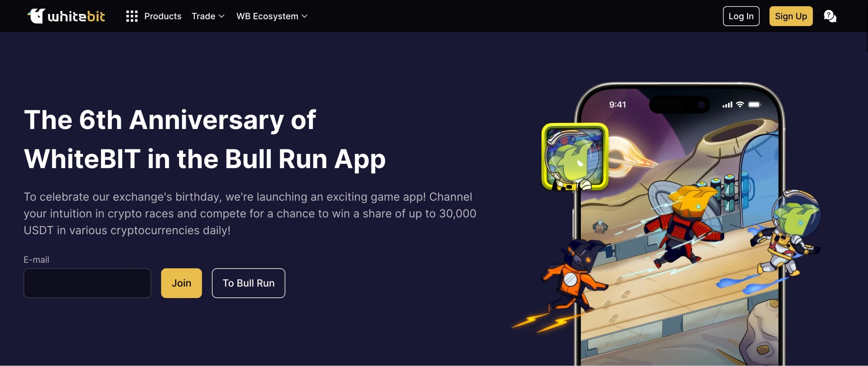
Task: Expand the chevron next to Trade
Action: 222,16
